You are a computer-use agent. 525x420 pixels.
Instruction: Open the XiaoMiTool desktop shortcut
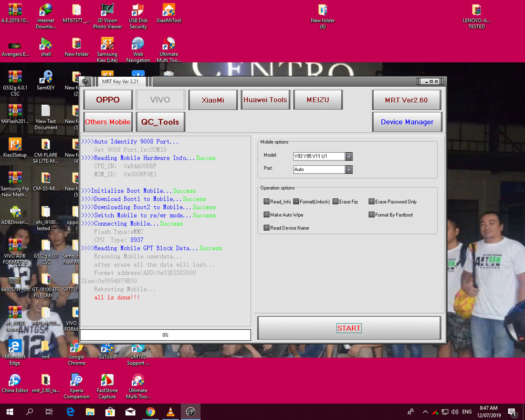click(x=169, y=14)
